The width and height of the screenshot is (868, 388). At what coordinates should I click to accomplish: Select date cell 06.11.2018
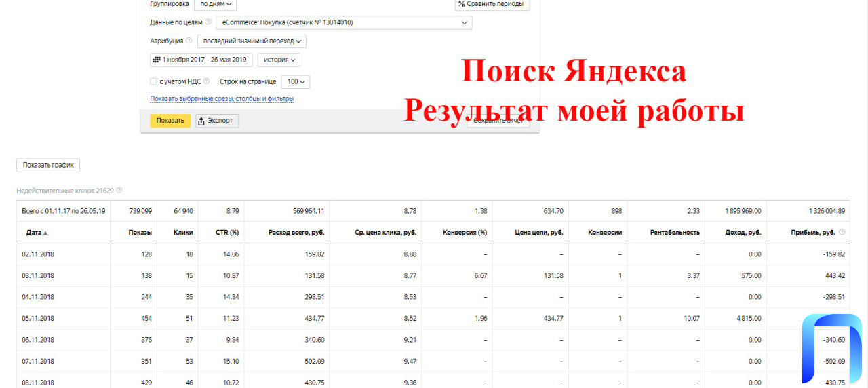38,340
